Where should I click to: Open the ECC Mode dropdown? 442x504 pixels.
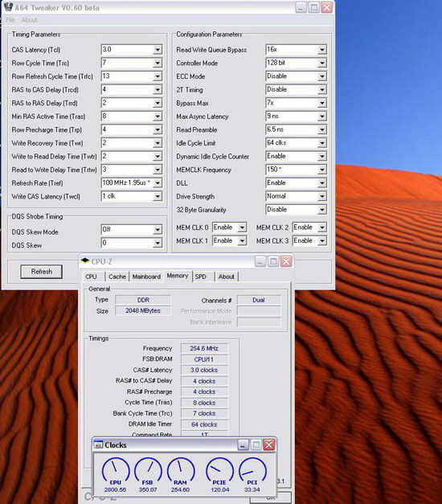[x=321, y=76]
